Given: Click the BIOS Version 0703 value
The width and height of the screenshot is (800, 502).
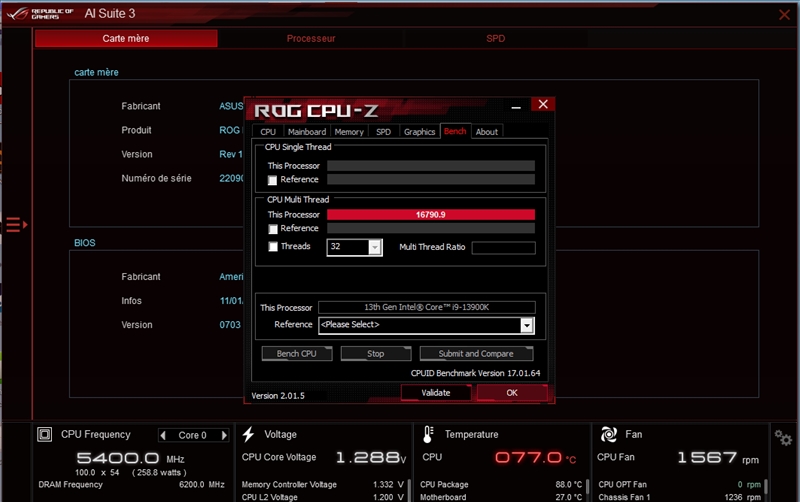Looking at the screenshot, I should point(230,325).
